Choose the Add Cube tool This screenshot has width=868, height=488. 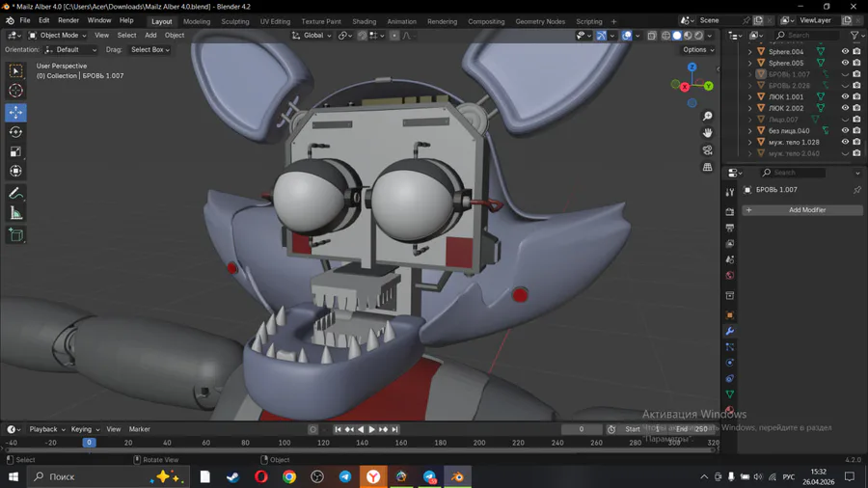(15, 235)
